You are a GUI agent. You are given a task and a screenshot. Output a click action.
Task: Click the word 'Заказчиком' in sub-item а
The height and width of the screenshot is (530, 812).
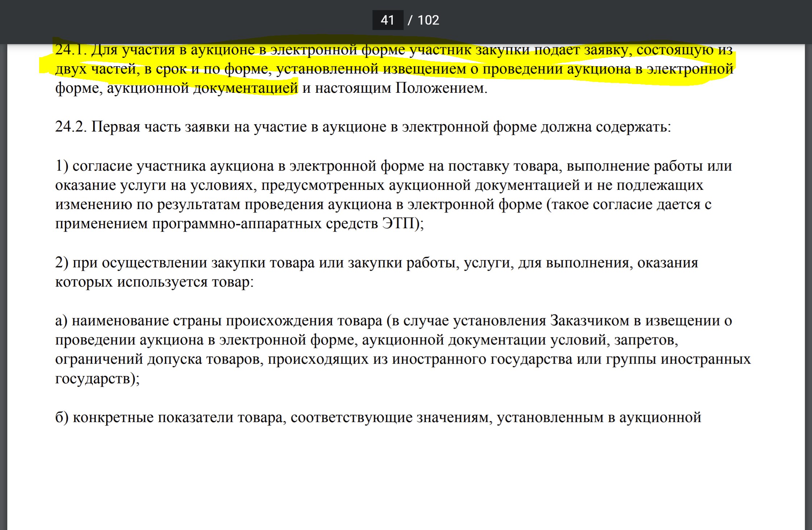[x=590, y=321]
